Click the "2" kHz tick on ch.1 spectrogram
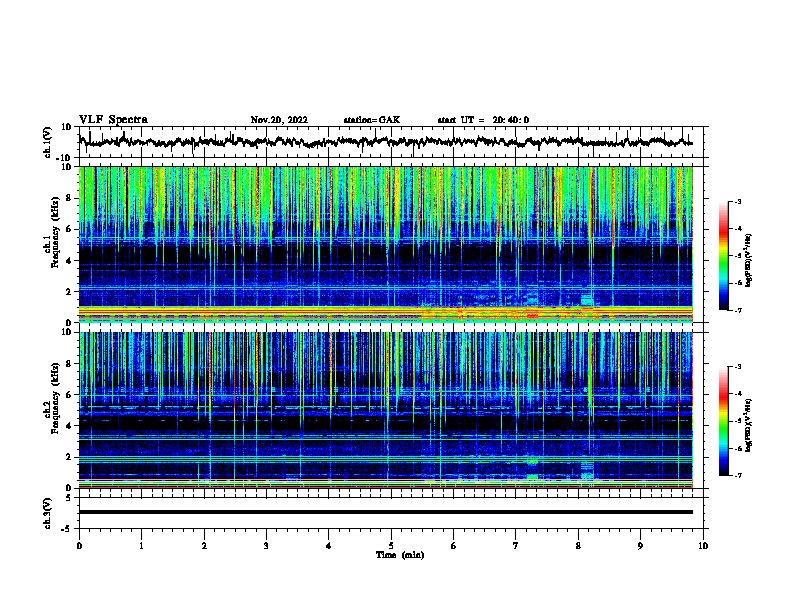 [x=69, y=291]
